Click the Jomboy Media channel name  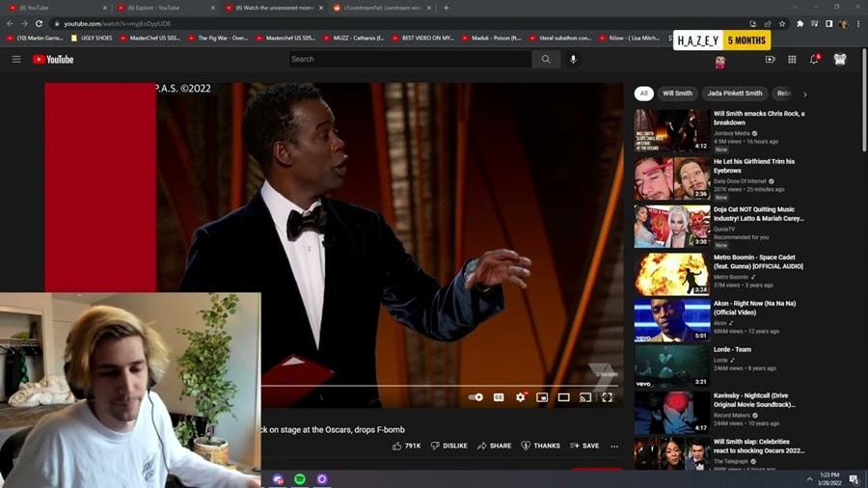tap(731, 133)
